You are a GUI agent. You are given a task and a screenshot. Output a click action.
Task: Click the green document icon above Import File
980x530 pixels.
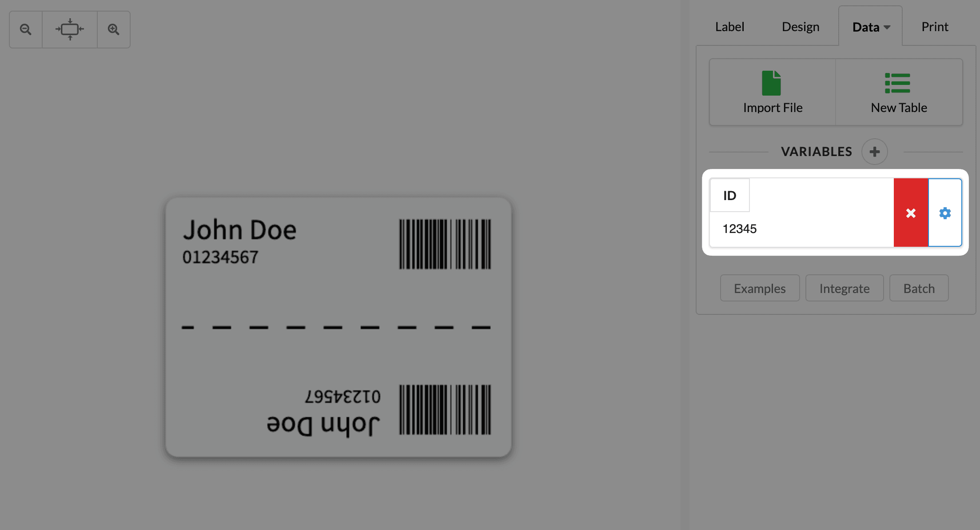(771, 82)
